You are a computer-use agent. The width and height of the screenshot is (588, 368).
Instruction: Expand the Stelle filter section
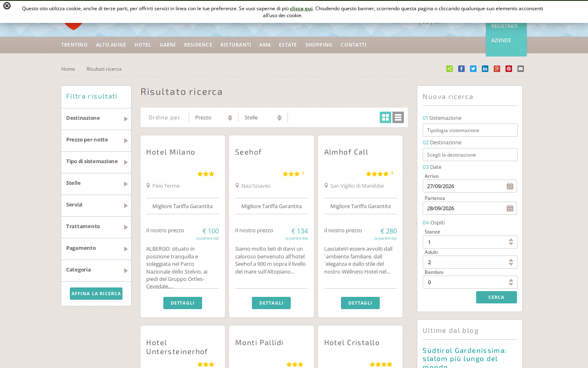(96, 184)
